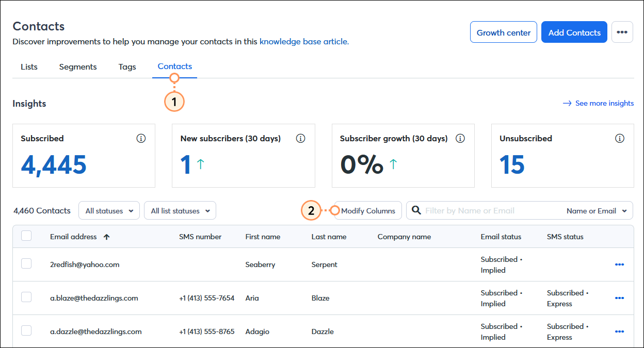Click the phone number +1 (413) 555-8765
Image resolution: width=644 pixels, height=348 pixels.
point(206,332)
